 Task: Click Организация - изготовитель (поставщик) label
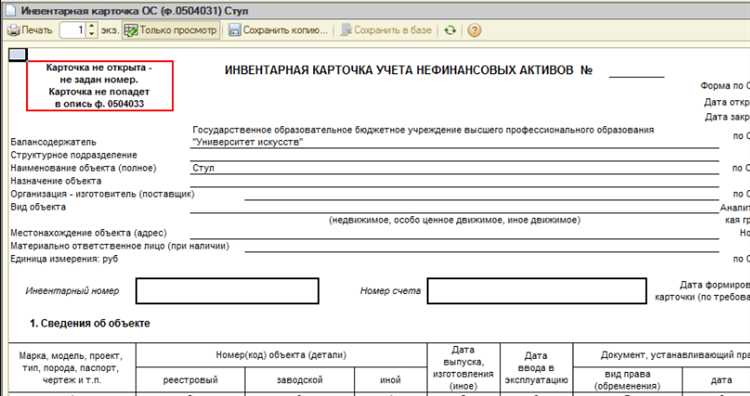tap(102, 194)
